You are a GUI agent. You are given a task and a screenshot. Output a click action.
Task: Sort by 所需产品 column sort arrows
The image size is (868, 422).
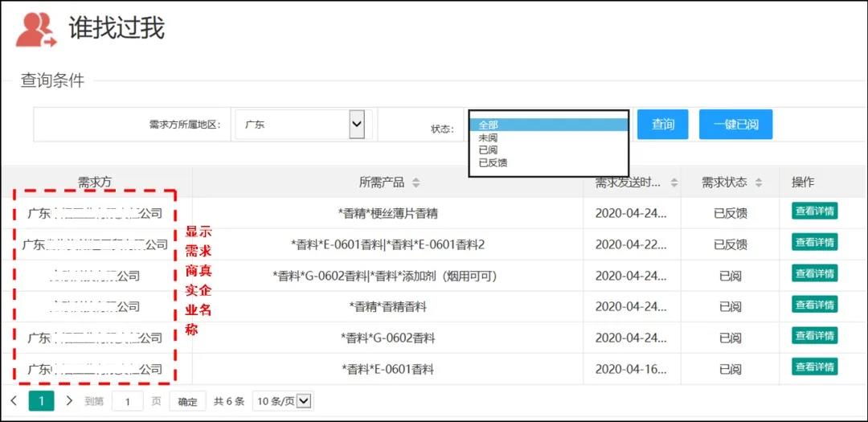[x=416, y=182]
